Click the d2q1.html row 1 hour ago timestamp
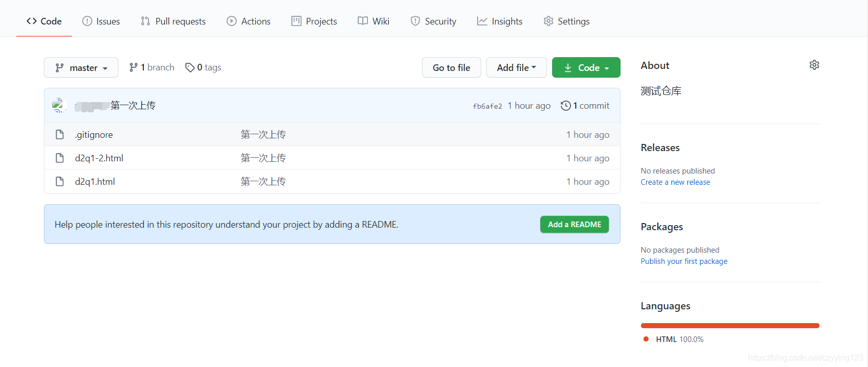 588,182
